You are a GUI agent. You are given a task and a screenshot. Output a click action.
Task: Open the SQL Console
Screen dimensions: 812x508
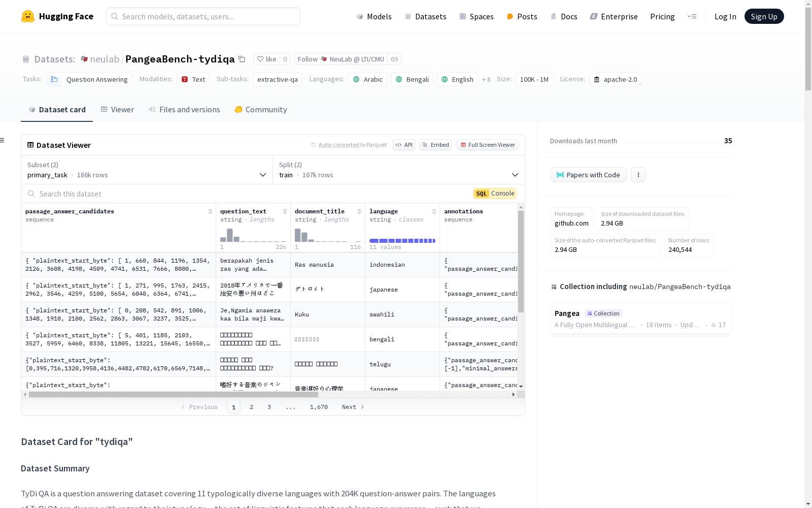coord(495,194)
